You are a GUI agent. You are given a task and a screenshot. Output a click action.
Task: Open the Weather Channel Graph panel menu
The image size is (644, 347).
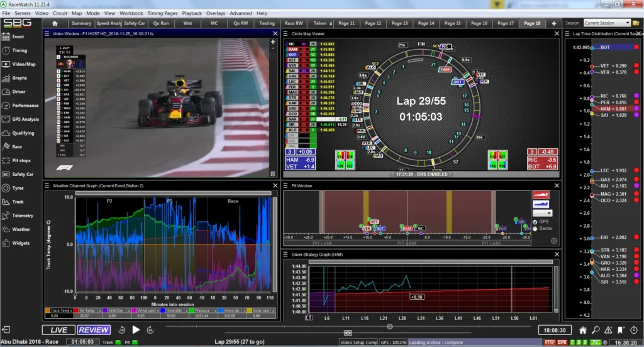pyautogui.click(x=47, y=185)
